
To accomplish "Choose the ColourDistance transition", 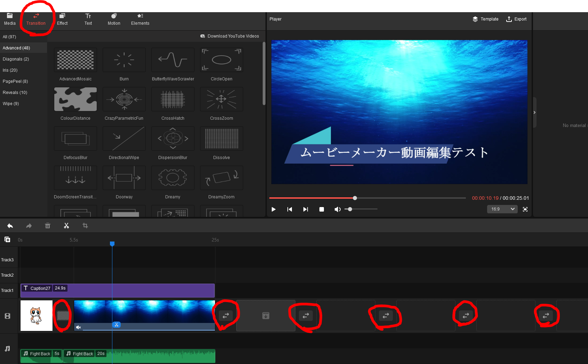I will coord(76,99).
